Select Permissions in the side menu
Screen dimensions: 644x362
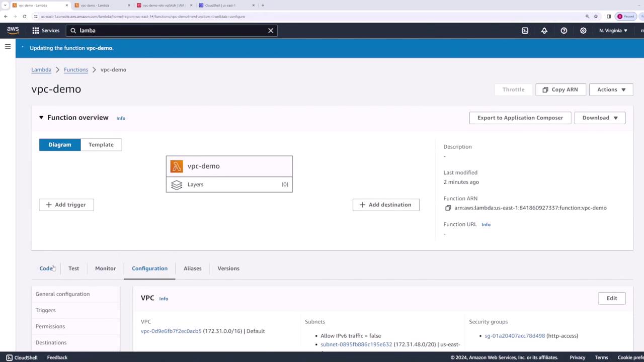click(x=50, y=326)
